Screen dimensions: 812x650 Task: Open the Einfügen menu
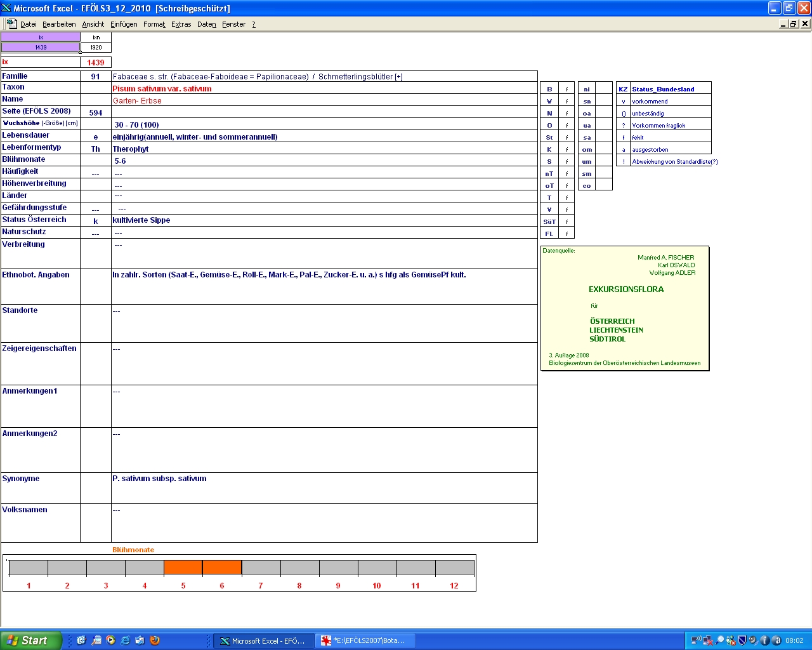pos(124,24)
